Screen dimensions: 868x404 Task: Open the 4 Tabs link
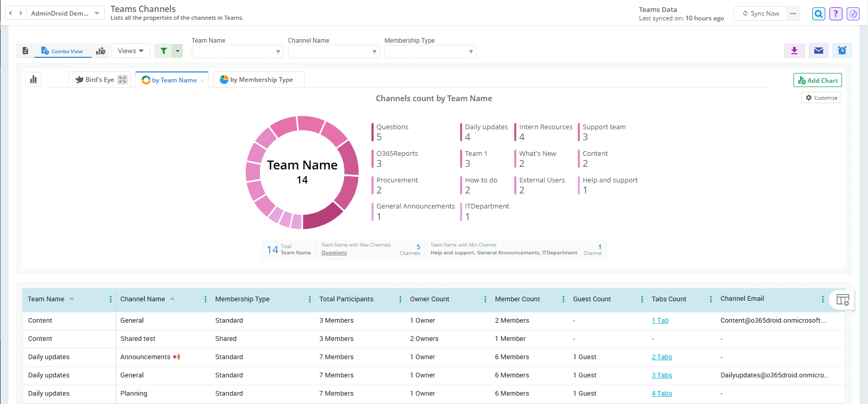point(662,394)
